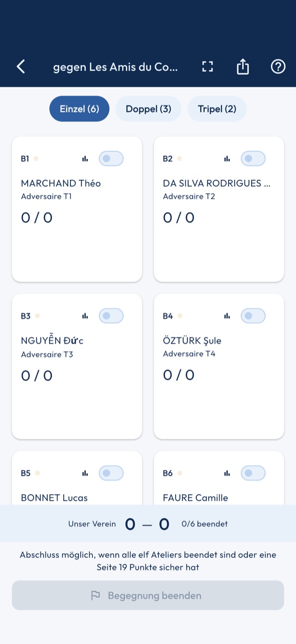Viewport: 296px width, 644px height.
Task: Turn on the B5 BONNET Lucas switch
Action: 111,473
